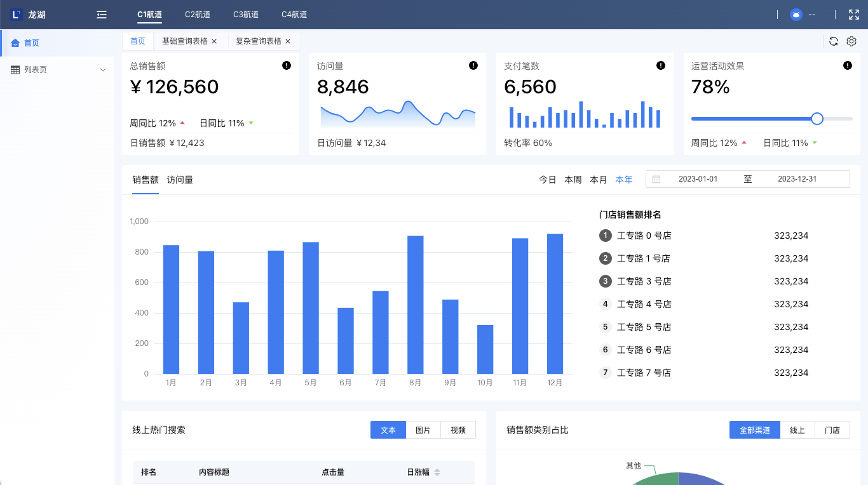868x485 pixels.
Task: Click the 工专路 4 号店 ranking row
Action: click(x=704, y=304)
